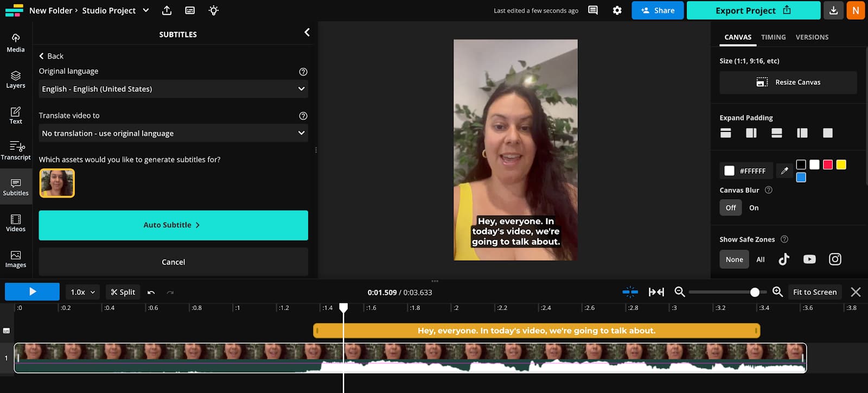Click the undo arrow in timeline toolbar

151,293
